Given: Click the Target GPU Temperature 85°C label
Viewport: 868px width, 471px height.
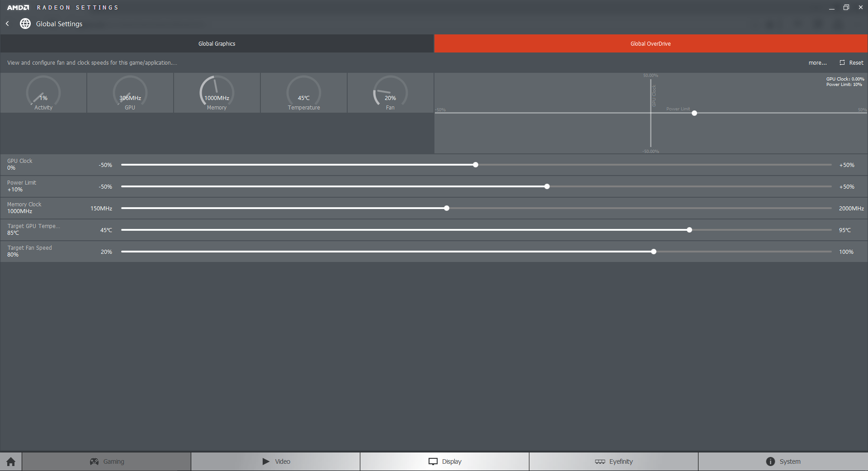Looking at the screenshot, I should point(33,229).
